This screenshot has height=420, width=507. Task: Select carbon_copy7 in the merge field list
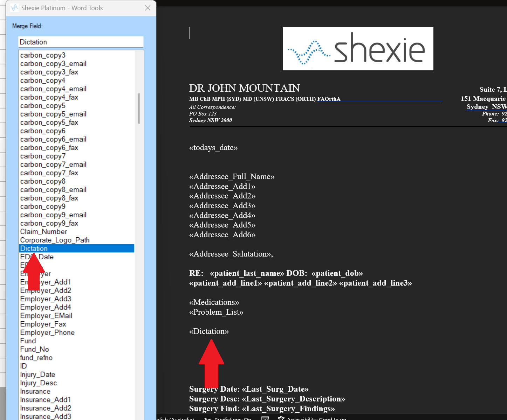pyautogui.click(x=76, y=156)
